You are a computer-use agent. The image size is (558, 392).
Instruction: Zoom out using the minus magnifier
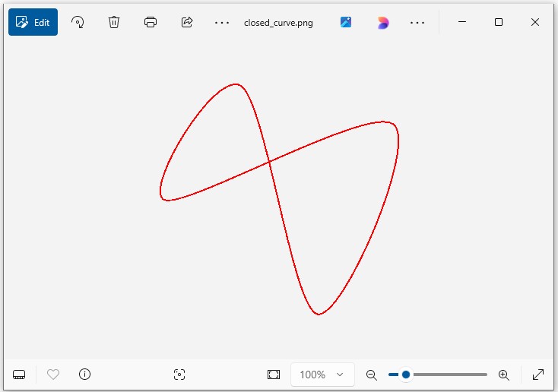372,375
